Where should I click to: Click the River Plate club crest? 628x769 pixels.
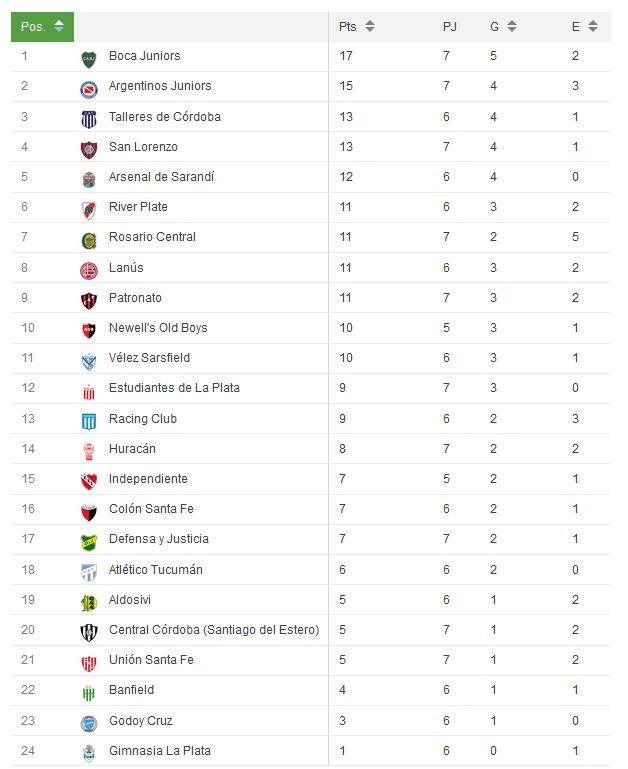click(x=89, y=211)
